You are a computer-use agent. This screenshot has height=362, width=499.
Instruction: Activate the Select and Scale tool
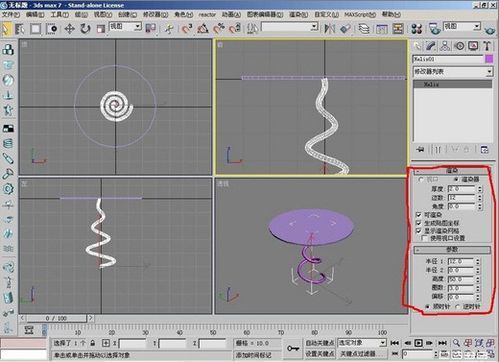click(101, 29)
